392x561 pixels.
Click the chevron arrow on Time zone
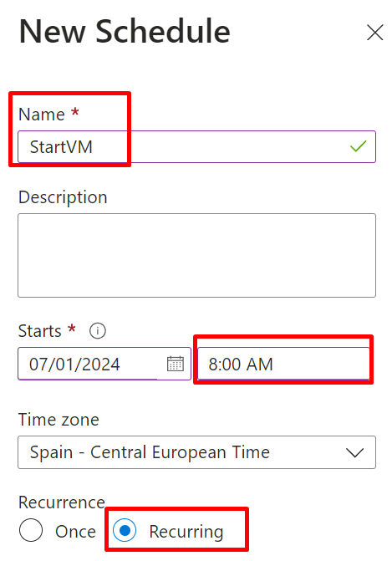tap(354, 452)
